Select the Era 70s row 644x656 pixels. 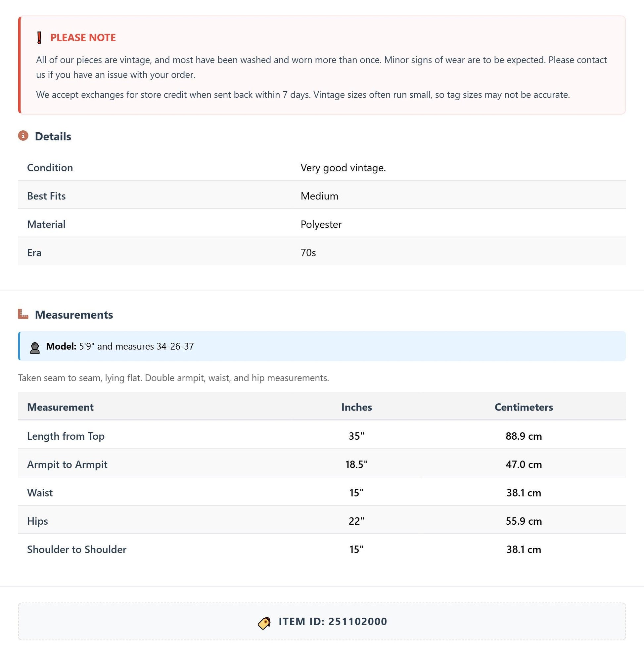click(x=322, y=252)
